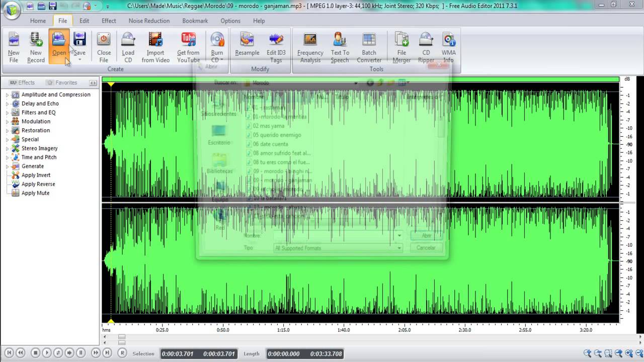Click the horizontal waveform scrollbar thumb
This screenshot has height=362, width=644.
pos(122,337)
